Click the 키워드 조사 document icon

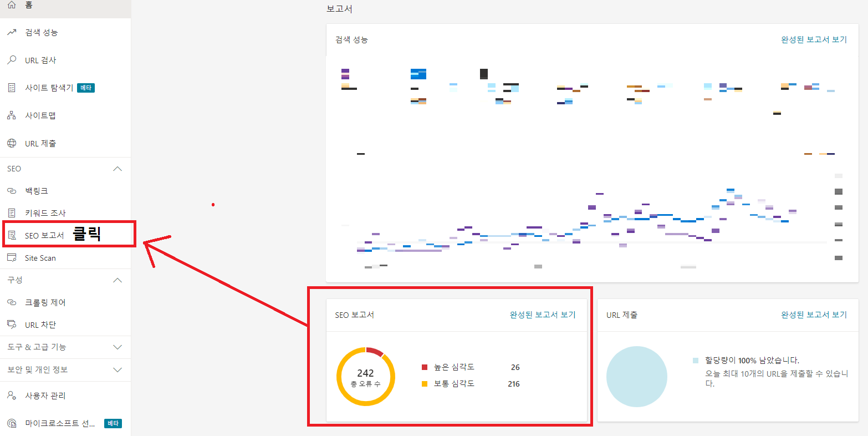coord(12,213)
